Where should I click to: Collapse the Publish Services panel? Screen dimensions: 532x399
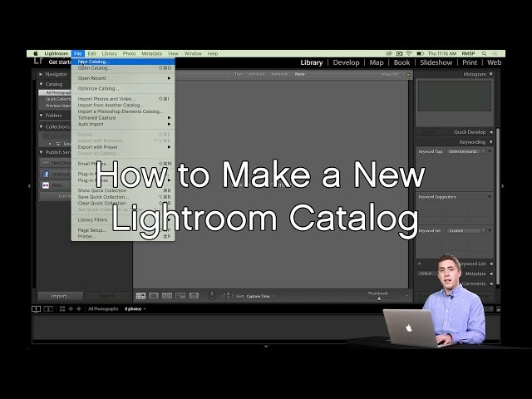[41, 152]
